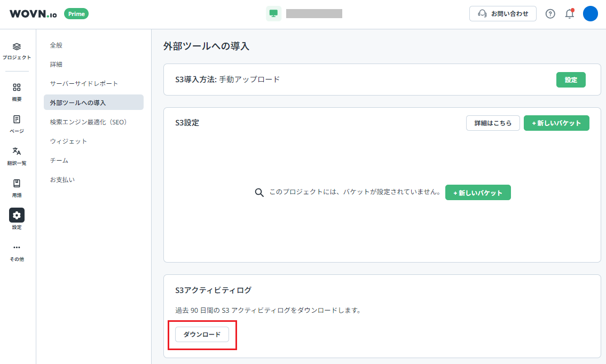Viewport: 606px width, 364px height.
Task: Go to the 概要 overview grid icon
Action: pos(17,88)
